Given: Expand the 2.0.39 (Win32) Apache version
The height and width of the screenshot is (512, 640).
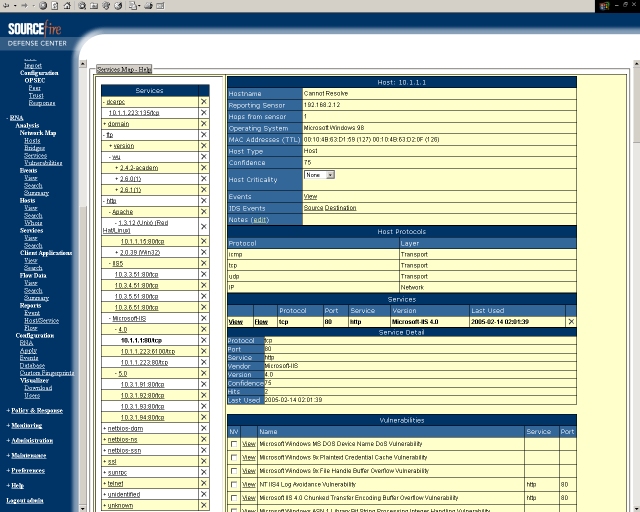Looking at the screenshot, I should pos(117,253).
